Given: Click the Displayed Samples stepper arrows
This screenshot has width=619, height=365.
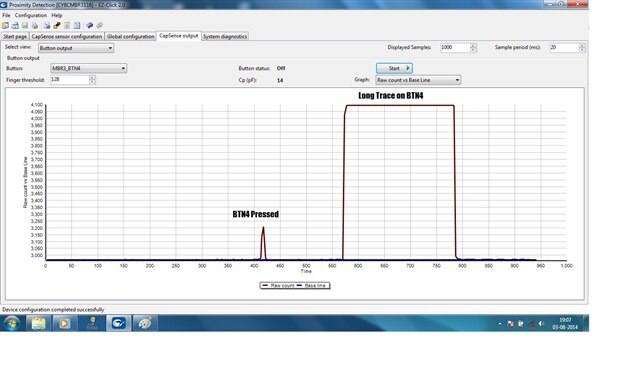Looking at the screenshot, I should [473, 47].
